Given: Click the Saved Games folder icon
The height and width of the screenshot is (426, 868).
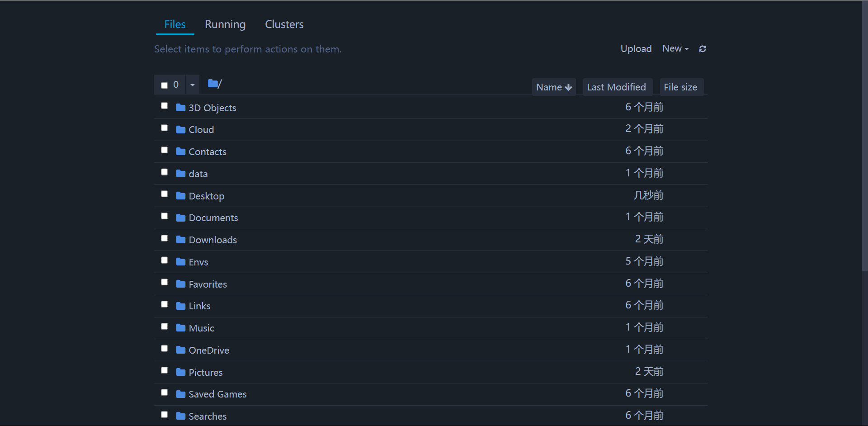Looking at the screenshot, I should 181,394.
